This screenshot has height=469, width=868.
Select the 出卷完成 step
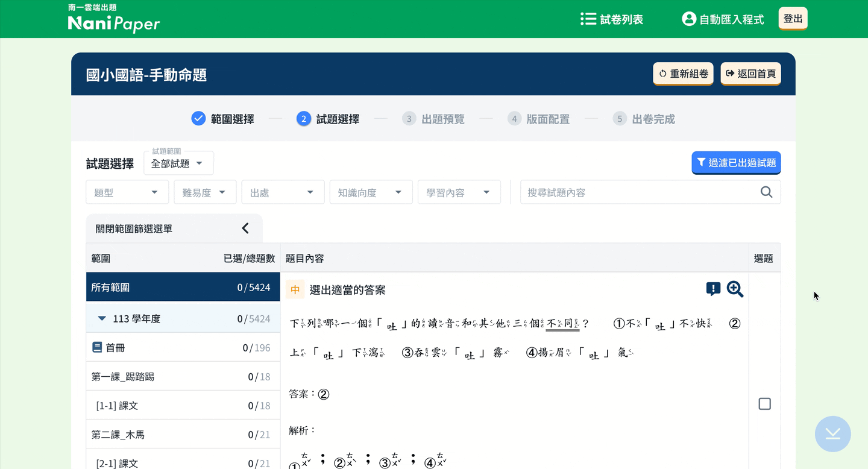pos(644,119)
